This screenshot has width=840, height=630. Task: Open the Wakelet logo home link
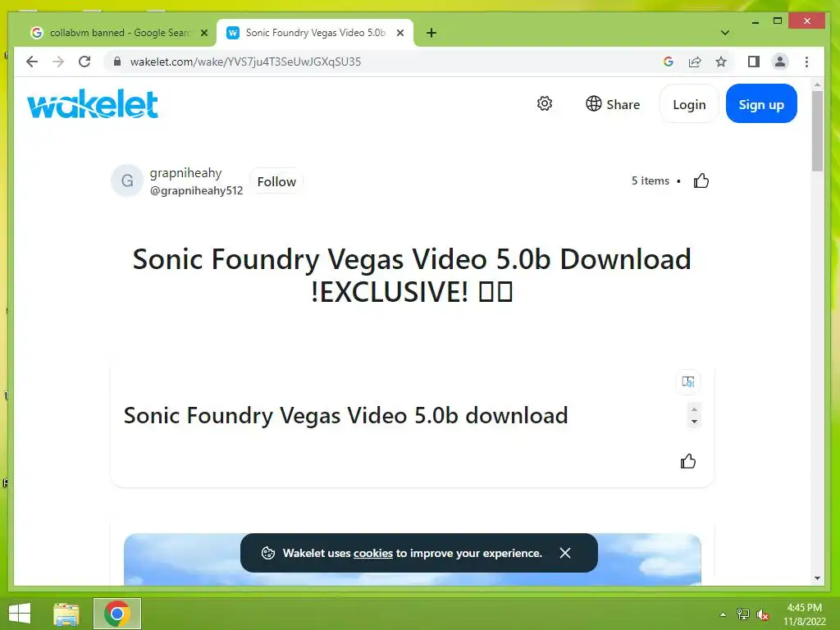point(93,103)
